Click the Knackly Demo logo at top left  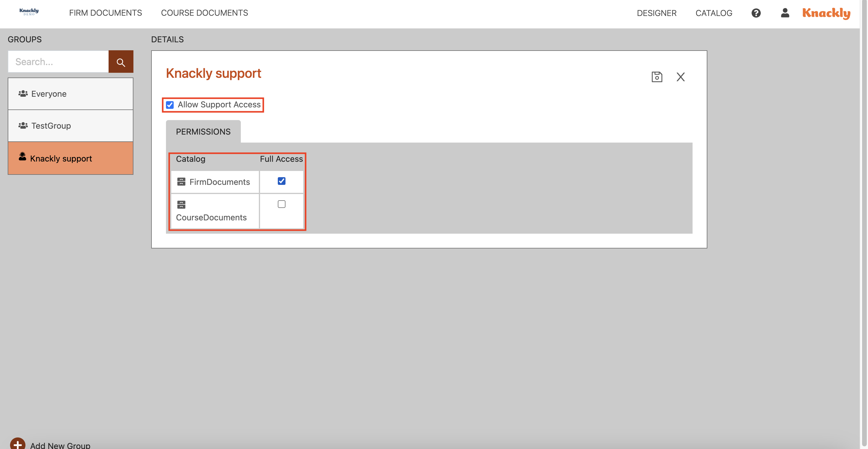coord(29,12)
